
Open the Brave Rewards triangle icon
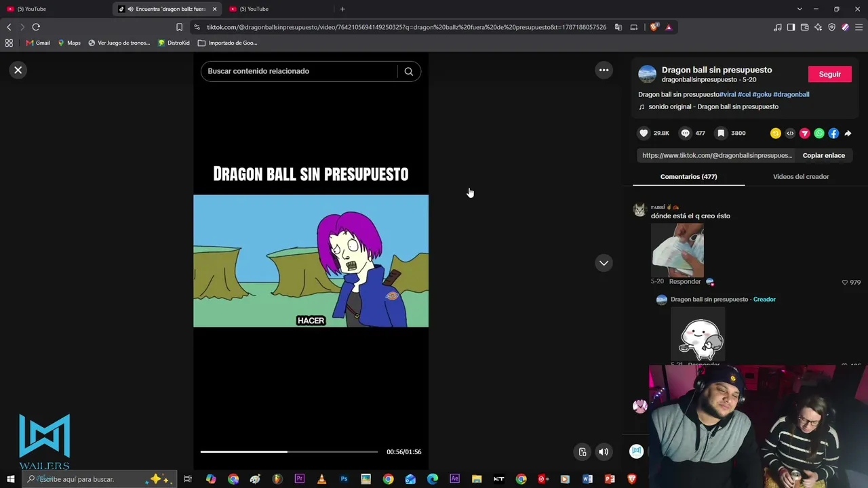[x=669, y=27]
